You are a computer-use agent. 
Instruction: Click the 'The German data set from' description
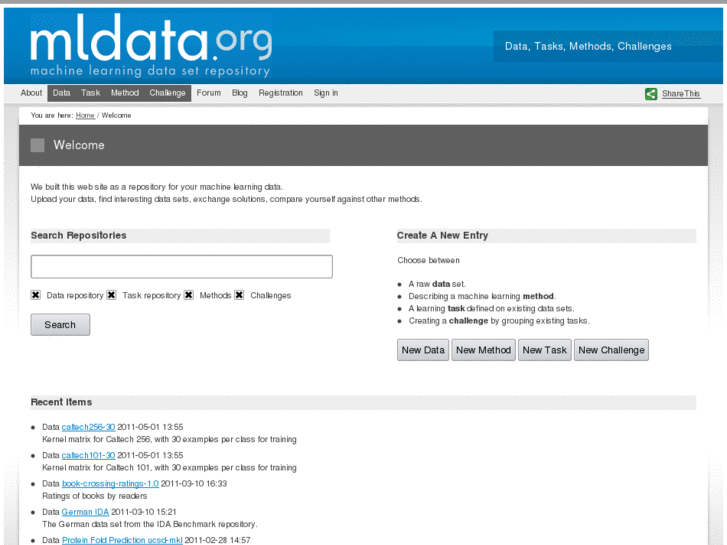click(150, 524)
